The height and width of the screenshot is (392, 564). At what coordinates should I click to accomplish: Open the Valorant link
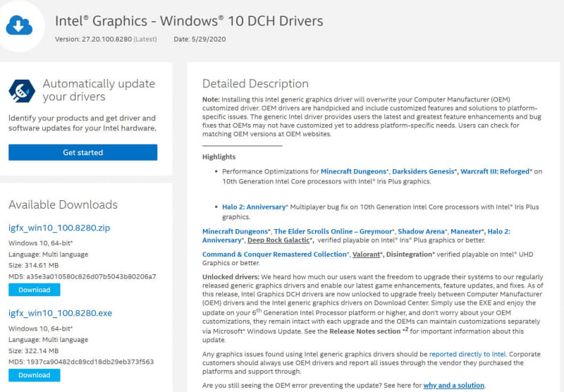pos(366,255)
